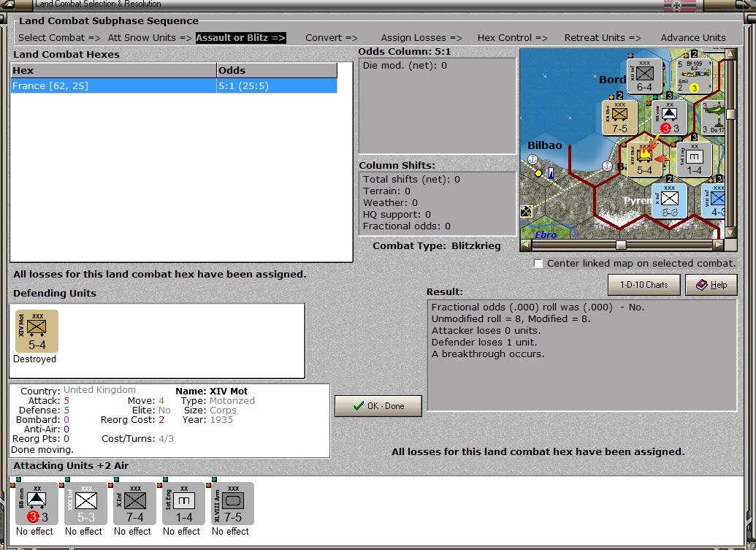This screenshot has height=550, width=756.
Task: Choose the 1st Eng 1-4 attacking unit
Action: (x=183, y=504)
